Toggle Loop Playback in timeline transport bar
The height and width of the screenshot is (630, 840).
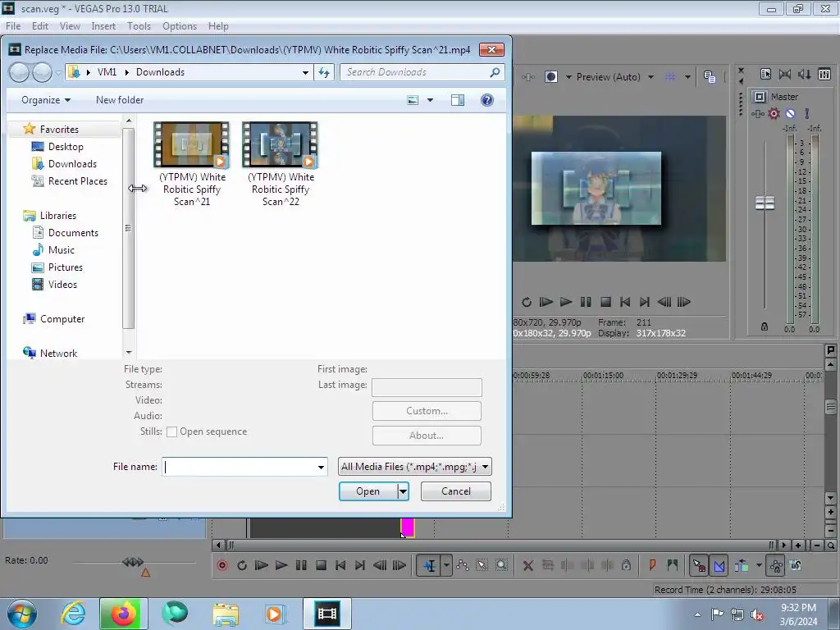coord(242,565)
